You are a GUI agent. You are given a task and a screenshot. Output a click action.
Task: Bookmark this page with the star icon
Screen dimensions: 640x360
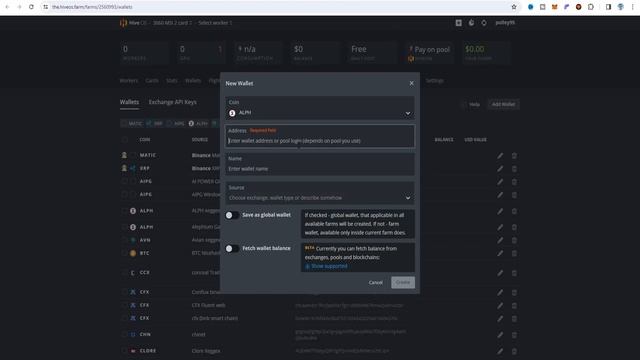coord(514,7)
